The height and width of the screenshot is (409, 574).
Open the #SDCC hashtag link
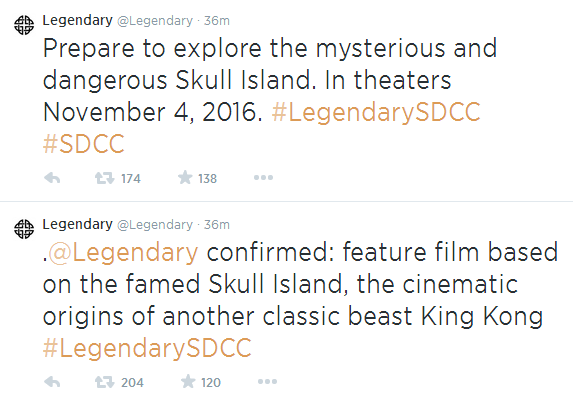click(x=84, y=144)
